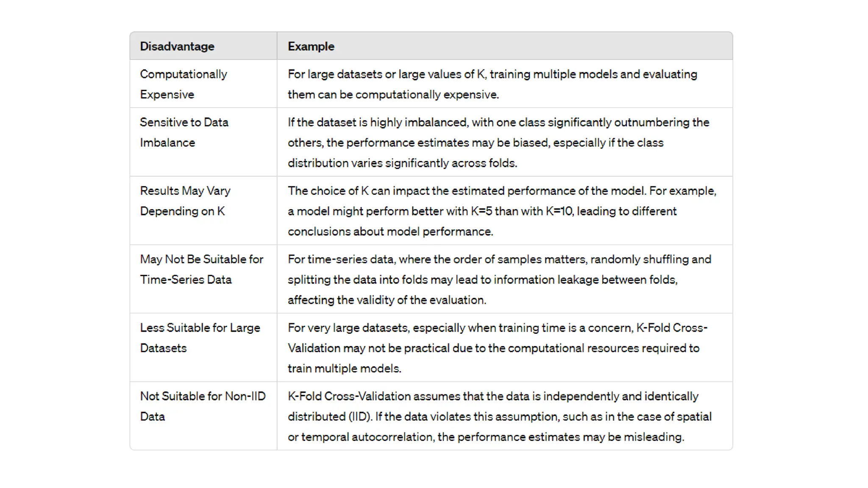Click the example describing time-series information leakage
This screenshot has width=868, height=488.
click(499, 280)
